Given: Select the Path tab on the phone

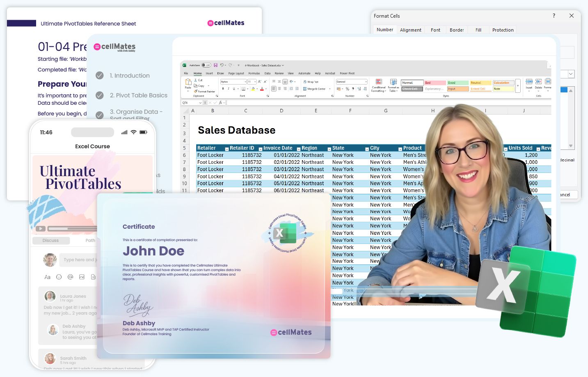Looking at the screenshot, I should tap(90, 241).
